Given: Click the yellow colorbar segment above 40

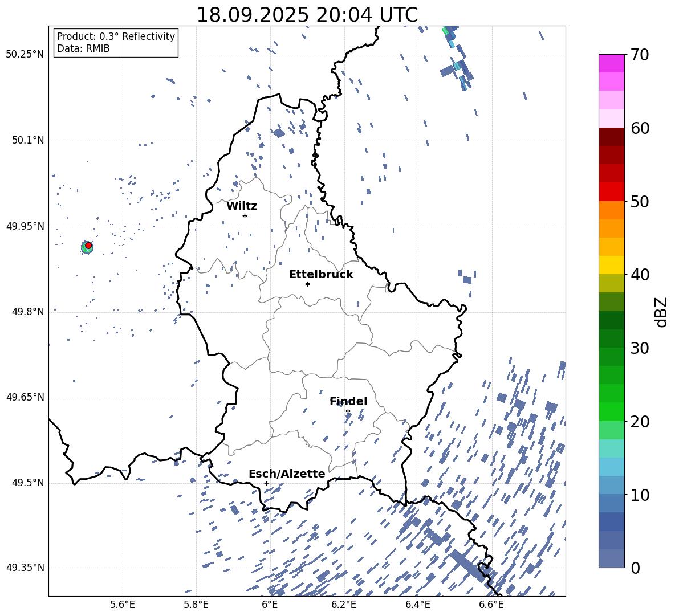Looking at the screenshot, I should click(611, 265).
